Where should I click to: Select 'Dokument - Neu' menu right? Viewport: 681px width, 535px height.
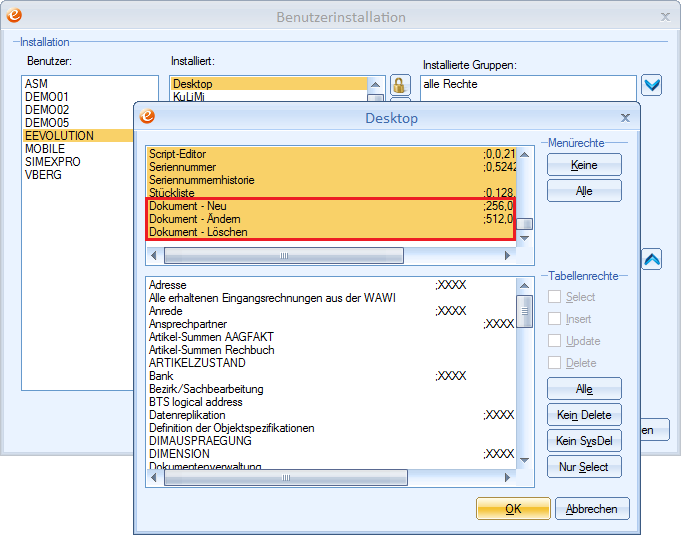coord(331,206)
